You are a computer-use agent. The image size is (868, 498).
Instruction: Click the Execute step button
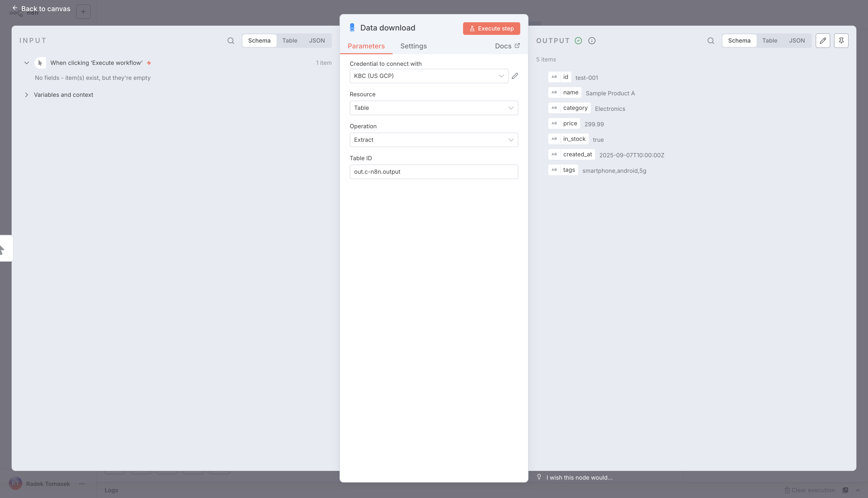click(x=491, y=28)
